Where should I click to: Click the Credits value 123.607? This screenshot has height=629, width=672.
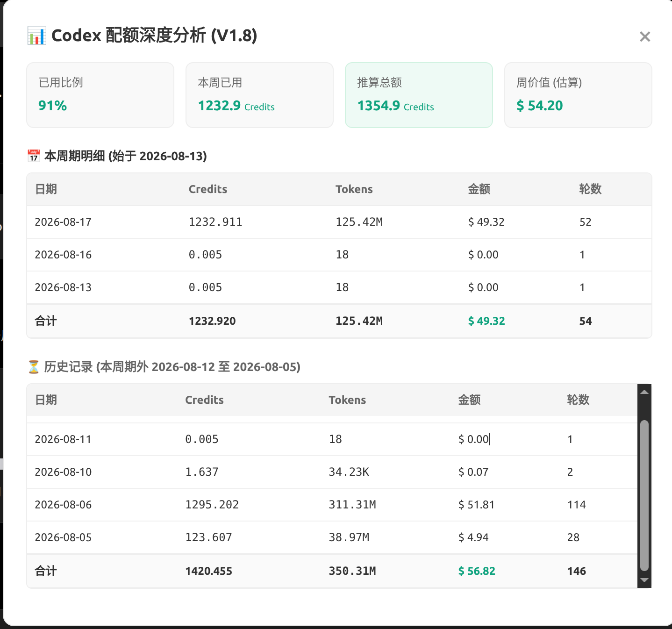(209, 537)
